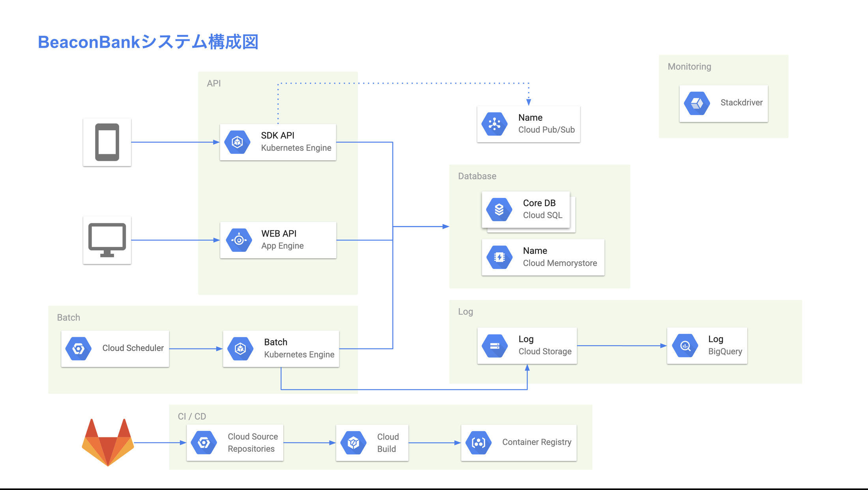Click the GitLab fox logo
Viewport: 868px width, 490px height.
point(108,442)
